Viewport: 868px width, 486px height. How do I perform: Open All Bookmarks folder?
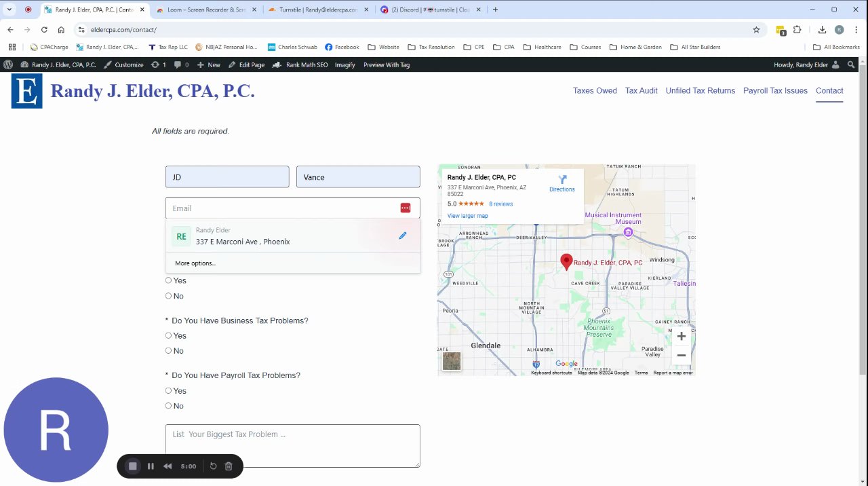click(x=836, y=47)
